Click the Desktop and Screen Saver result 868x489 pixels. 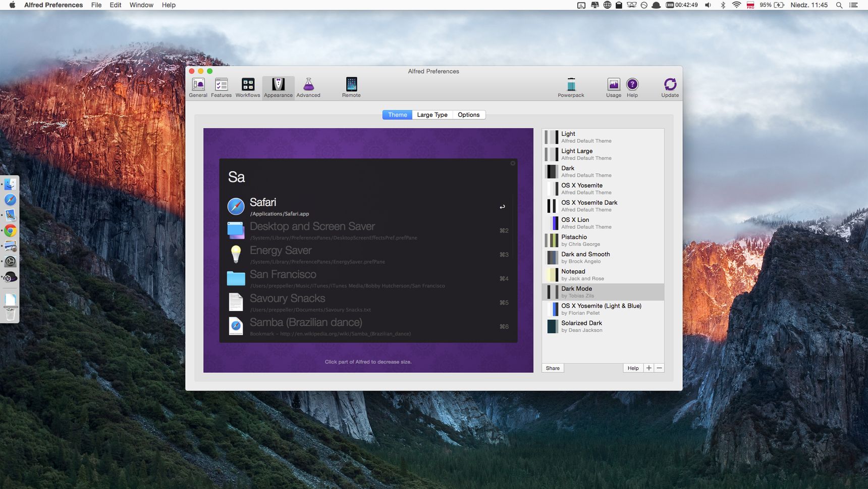(x=368, y=230)
